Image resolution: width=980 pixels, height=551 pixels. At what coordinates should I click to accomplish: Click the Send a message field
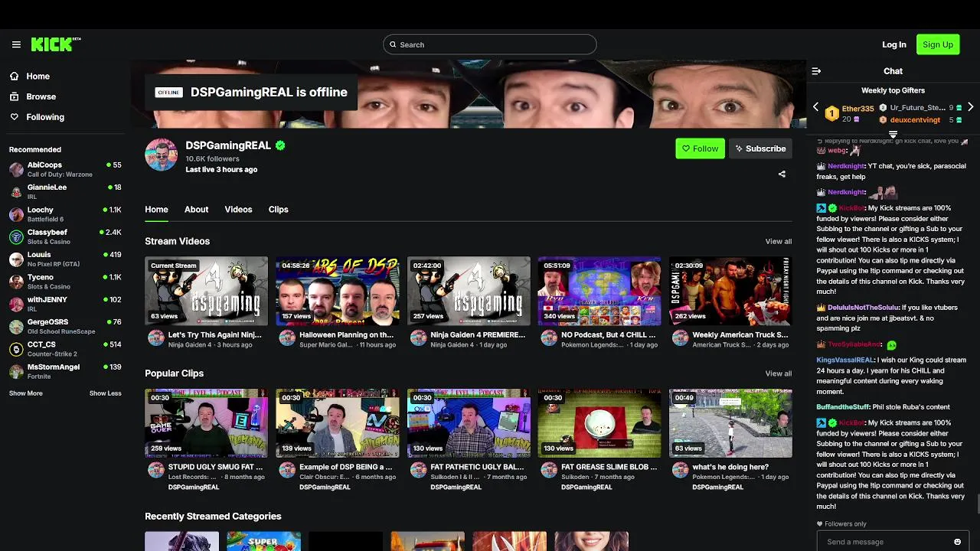tap(893, 542)
